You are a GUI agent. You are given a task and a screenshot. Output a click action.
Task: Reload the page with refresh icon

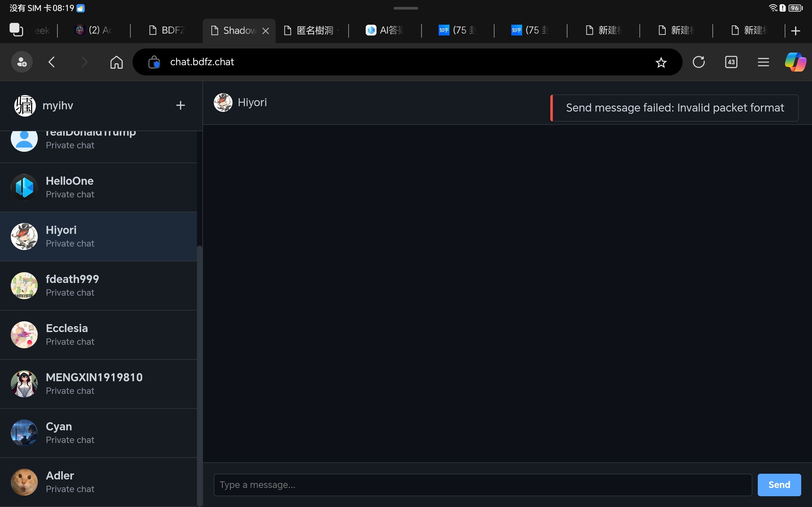[698, 62]
